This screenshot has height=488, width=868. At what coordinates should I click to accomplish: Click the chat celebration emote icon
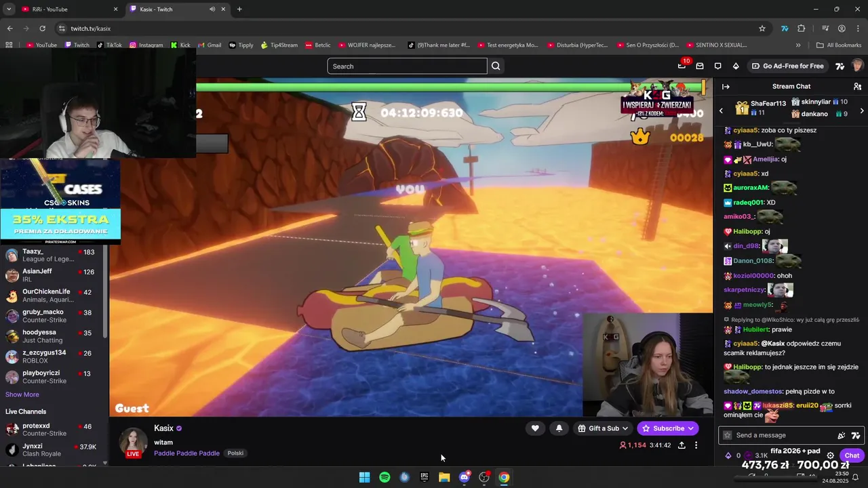[842, 435]
